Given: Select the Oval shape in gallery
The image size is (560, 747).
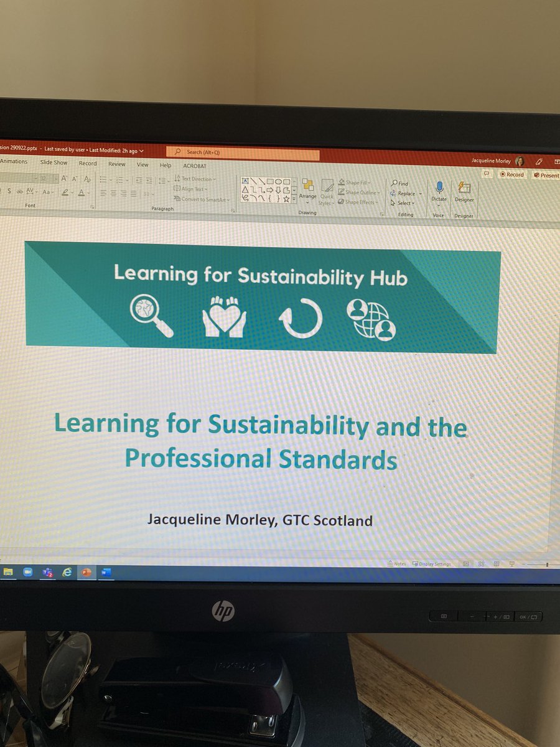Looking at the screenshot, I should 278,181.
